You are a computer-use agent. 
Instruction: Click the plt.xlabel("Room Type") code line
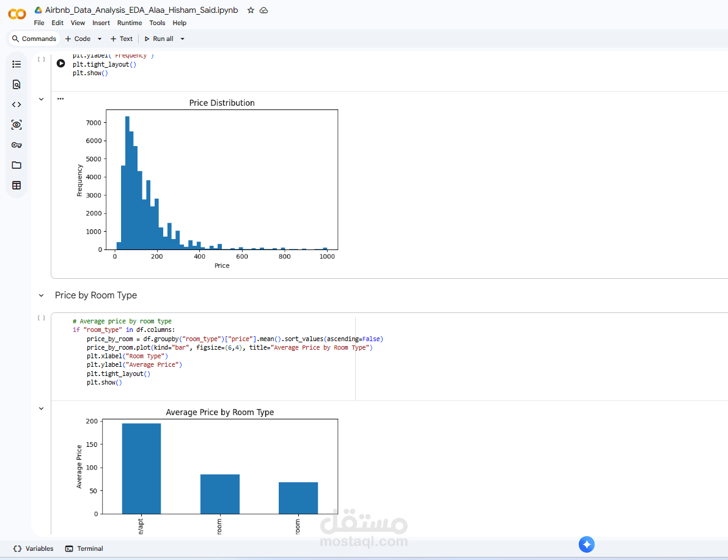(x=127, y=356)
